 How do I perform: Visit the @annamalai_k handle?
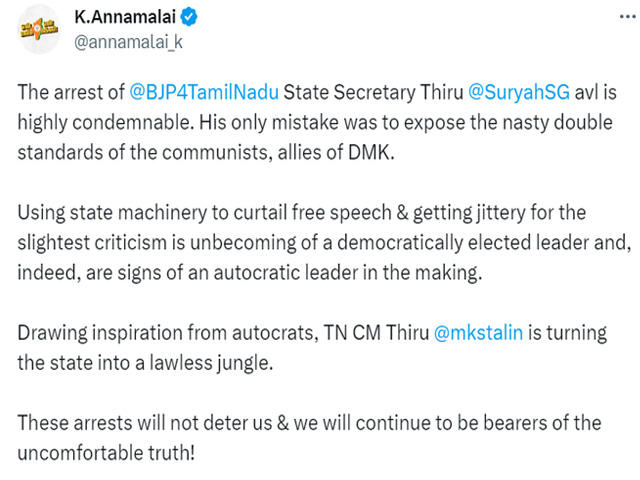point(128,42)
